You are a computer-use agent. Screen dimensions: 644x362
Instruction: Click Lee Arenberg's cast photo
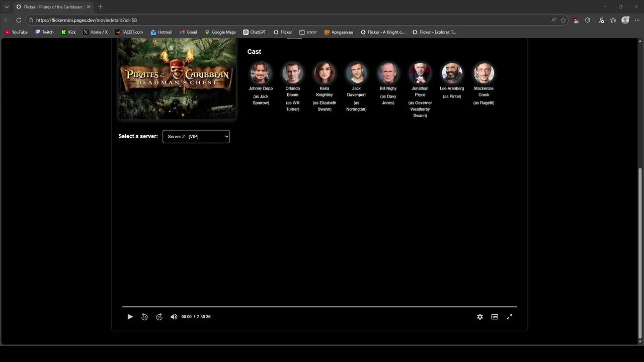pyautogui.click(x=452, y=73)
